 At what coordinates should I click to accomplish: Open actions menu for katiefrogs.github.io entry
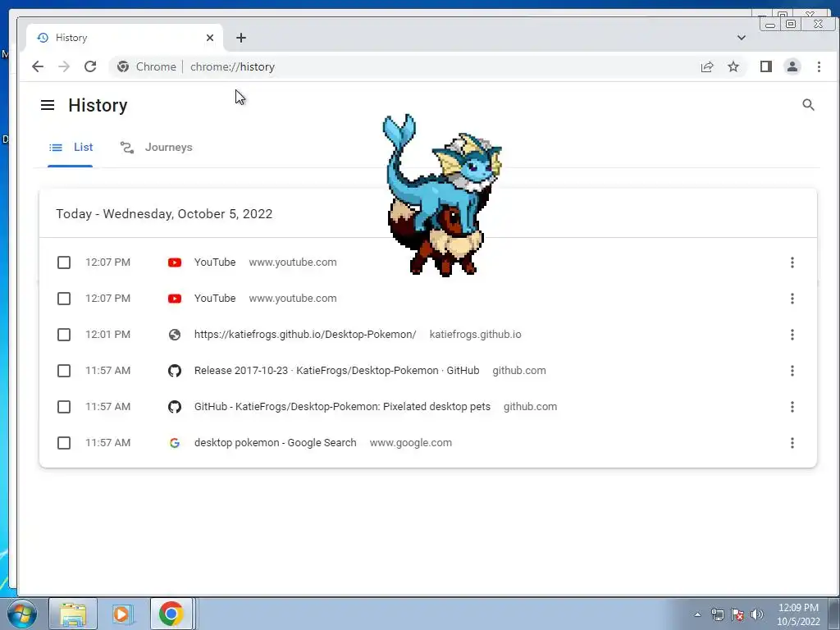pos(792,335)
